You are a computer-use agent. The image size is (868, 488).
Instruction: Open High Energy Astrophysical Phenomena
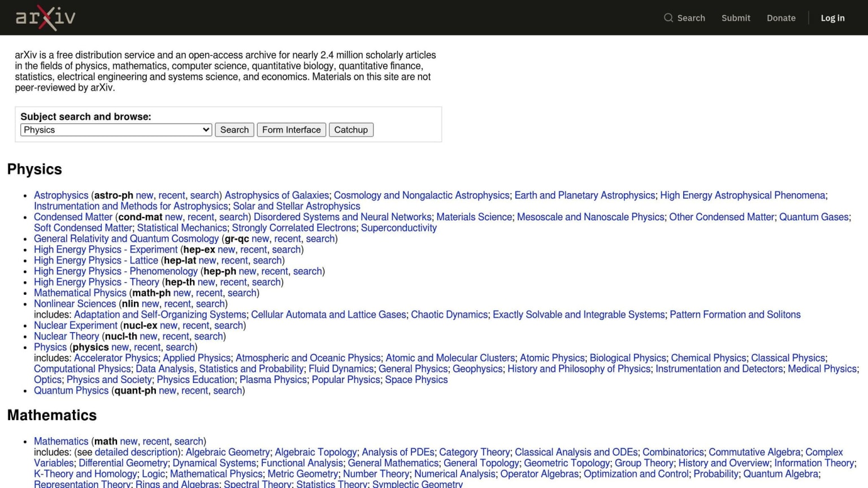pyautogui.click(x=743, y=195)
